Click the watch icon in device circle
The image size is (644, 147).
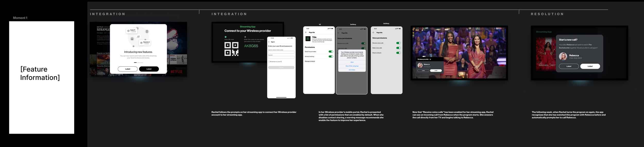click(147, 31)
